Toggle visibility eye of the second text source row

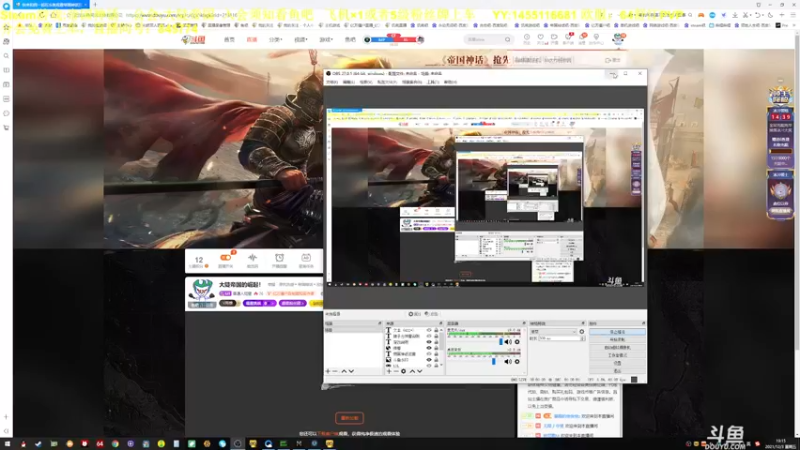tap(429, 336)
